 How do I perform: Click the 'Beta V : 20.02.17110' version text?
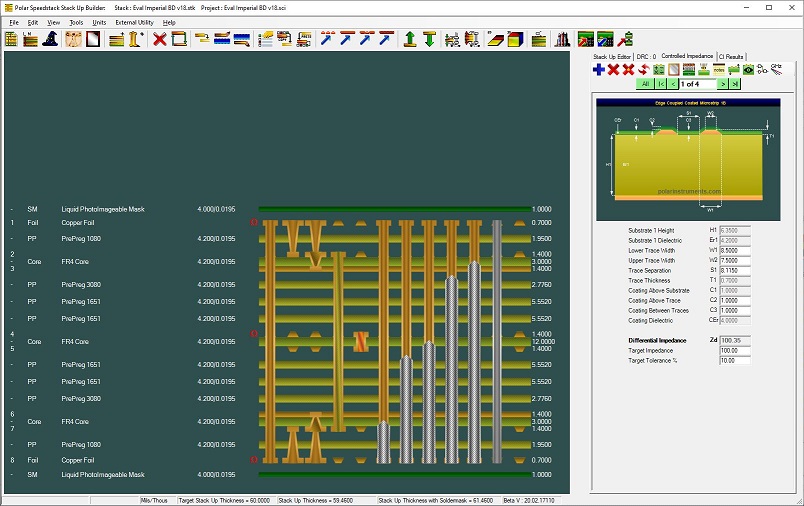point(529,500)
